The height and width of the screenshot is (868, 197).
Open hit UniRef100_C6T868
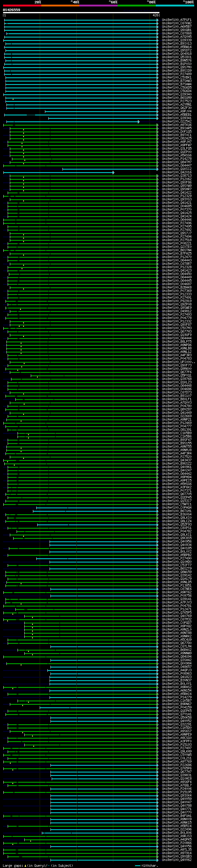177,33
